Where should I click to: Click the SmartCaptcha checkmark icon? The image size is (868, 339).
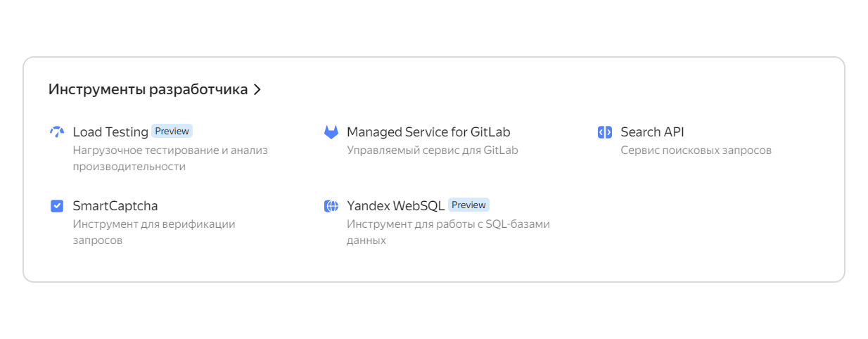tap(57, 206)
